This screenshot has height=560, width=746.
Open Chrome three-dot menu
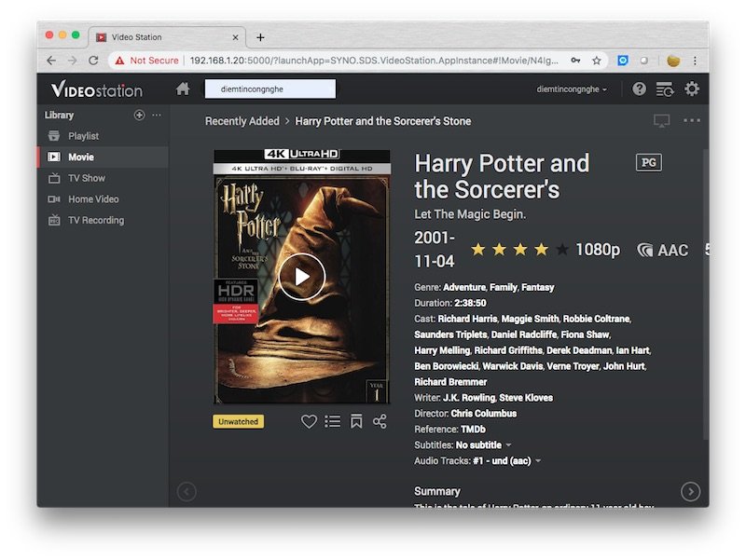point(695,61)
